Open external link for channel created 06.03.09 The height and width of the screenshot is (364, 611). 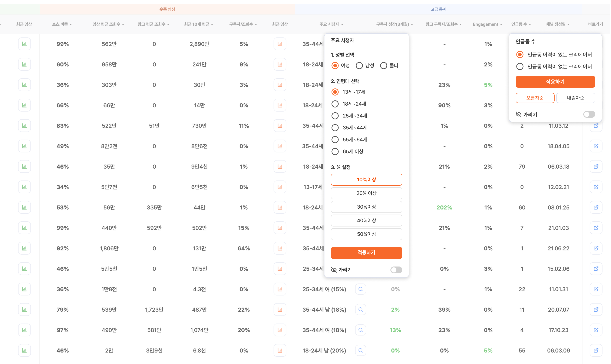click(595, 351)
